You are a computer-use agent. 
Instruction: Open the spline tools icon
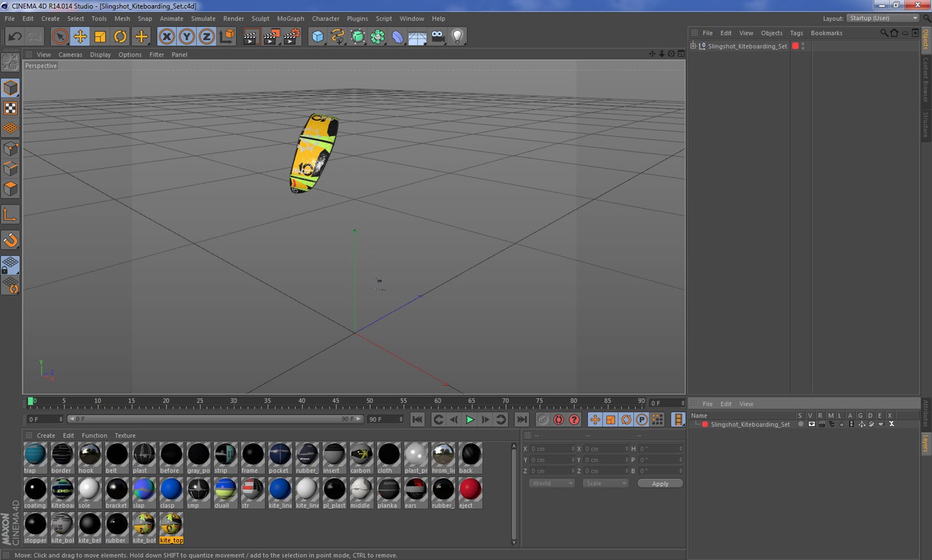[x=338, y=36]
